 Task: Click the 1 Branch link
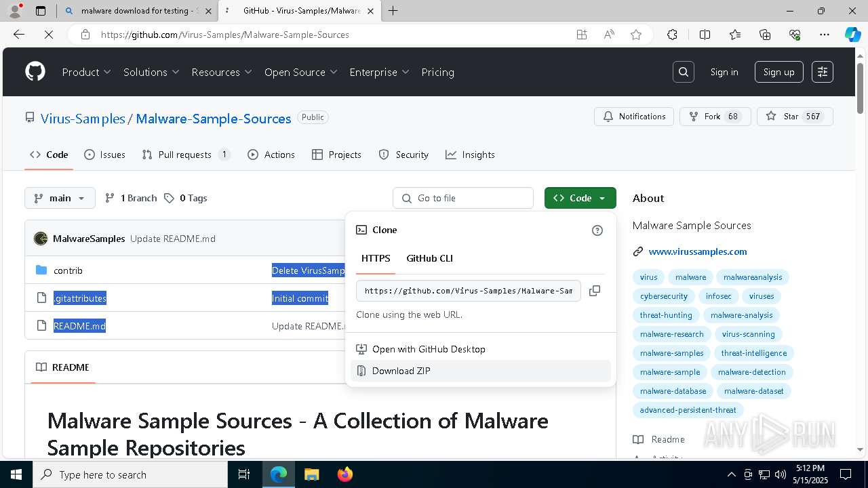click(131, 198)
